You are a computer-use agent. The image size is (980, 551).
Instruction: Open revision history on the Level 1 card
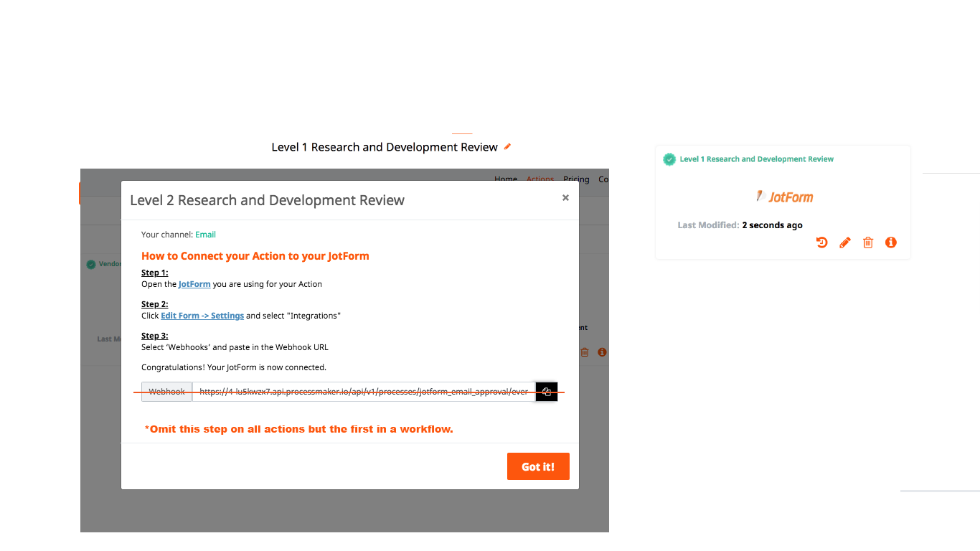(x=821, y=242)
